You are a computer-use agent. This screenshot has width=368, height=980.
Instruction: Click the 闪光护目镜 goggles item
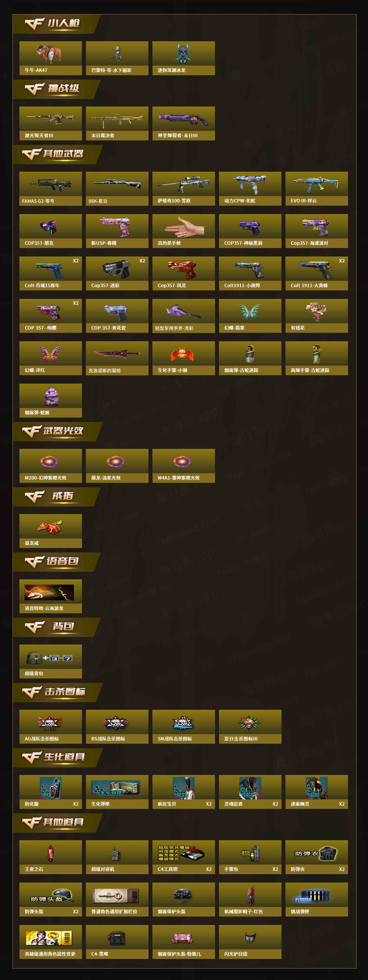250,942
